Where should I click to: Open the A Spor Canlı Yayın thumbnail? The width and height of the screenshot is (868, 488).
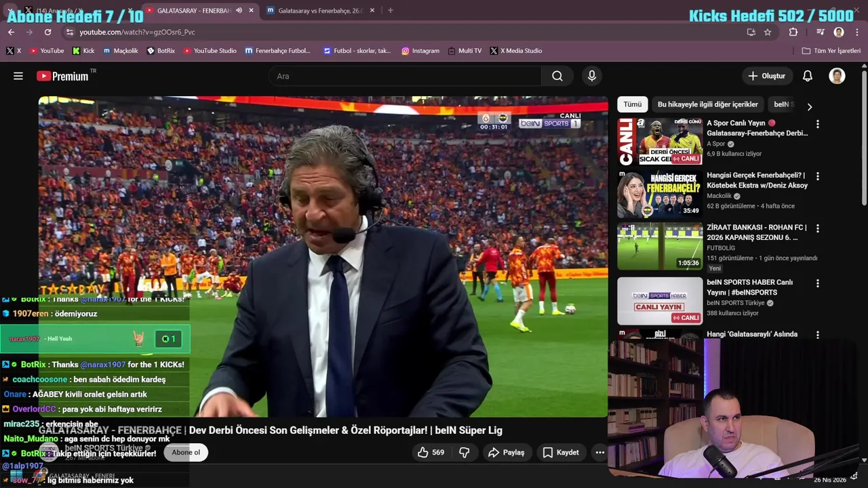(x=660, y=142)
